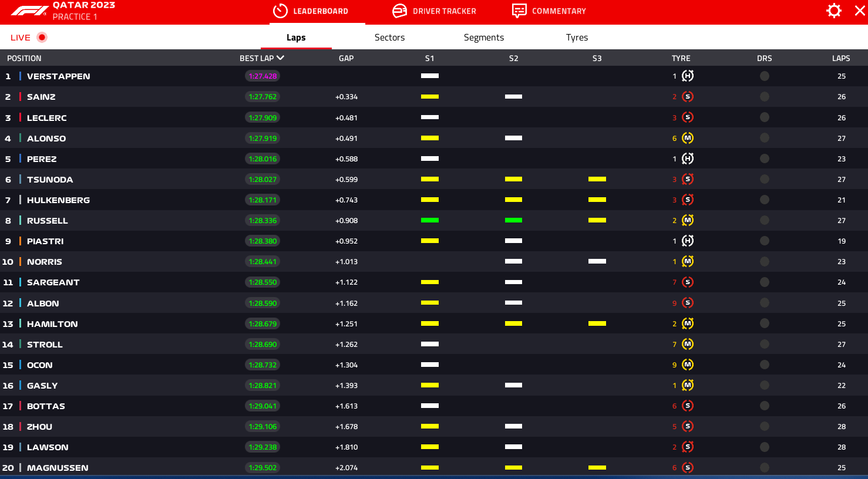Click the Leaderboard stopwatch icon
The image size is (868, 479).
tap(280, 11)
